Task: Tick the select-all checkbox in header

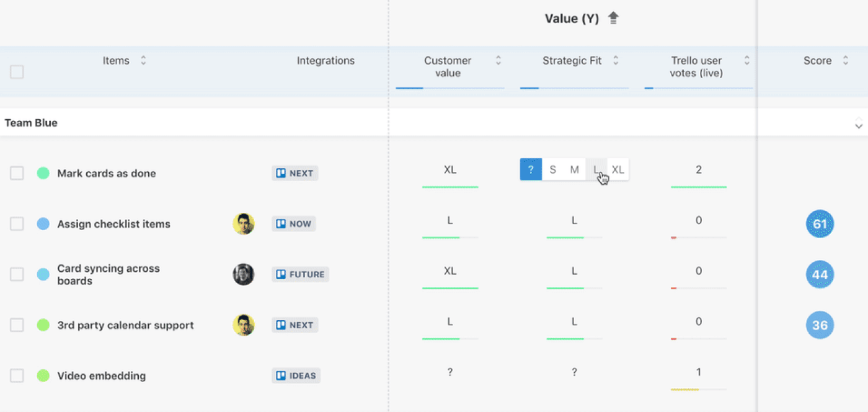Action: 17,72
